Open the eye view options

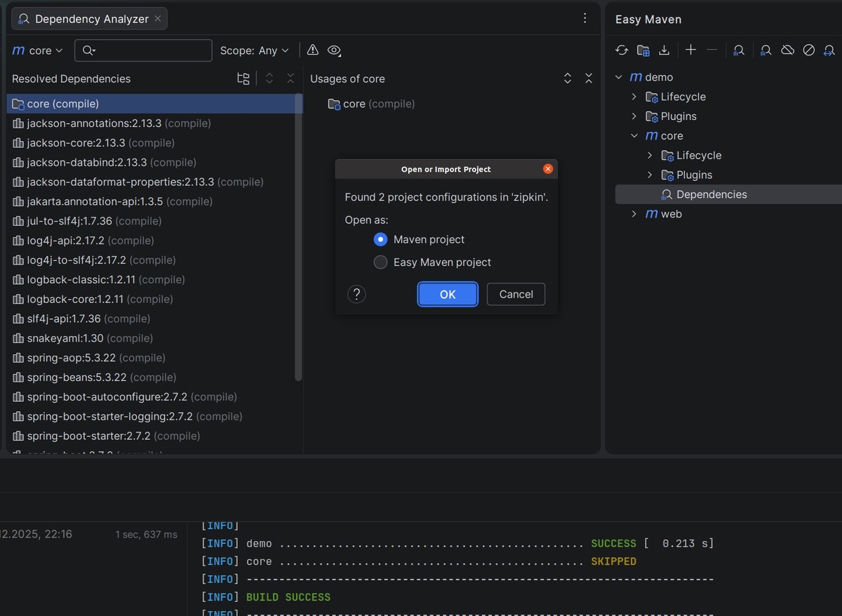click(335, 51)
